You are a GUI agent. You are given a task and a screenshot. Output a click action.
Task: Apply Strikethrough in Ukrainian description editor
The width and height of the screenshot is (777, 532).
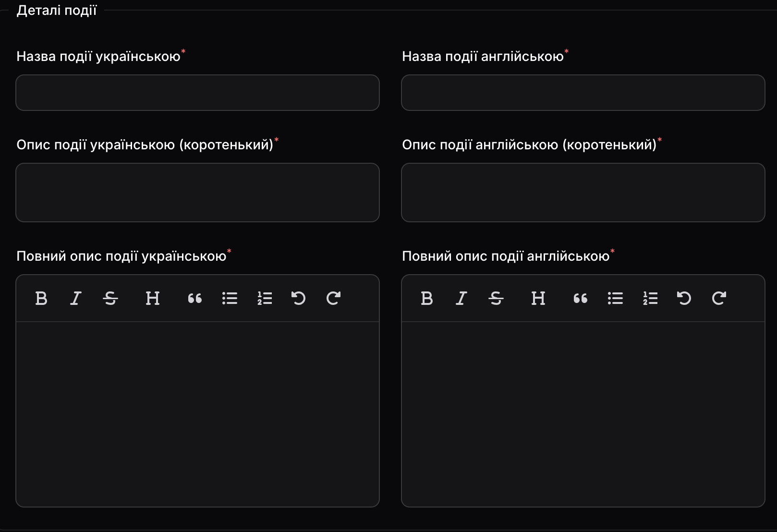pos(110,298)
